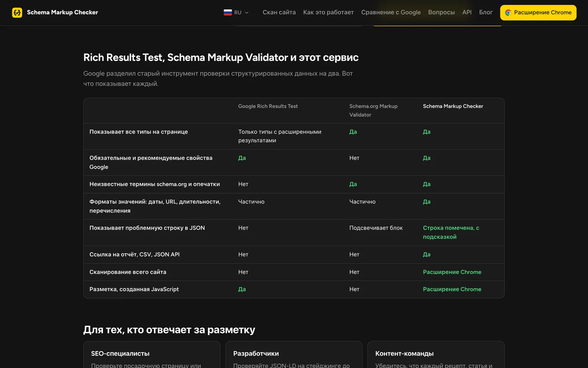Screen dimensions: 588x368
Task: Click "Частично" under Schema.org Markup Validator column
Action: 362,202
